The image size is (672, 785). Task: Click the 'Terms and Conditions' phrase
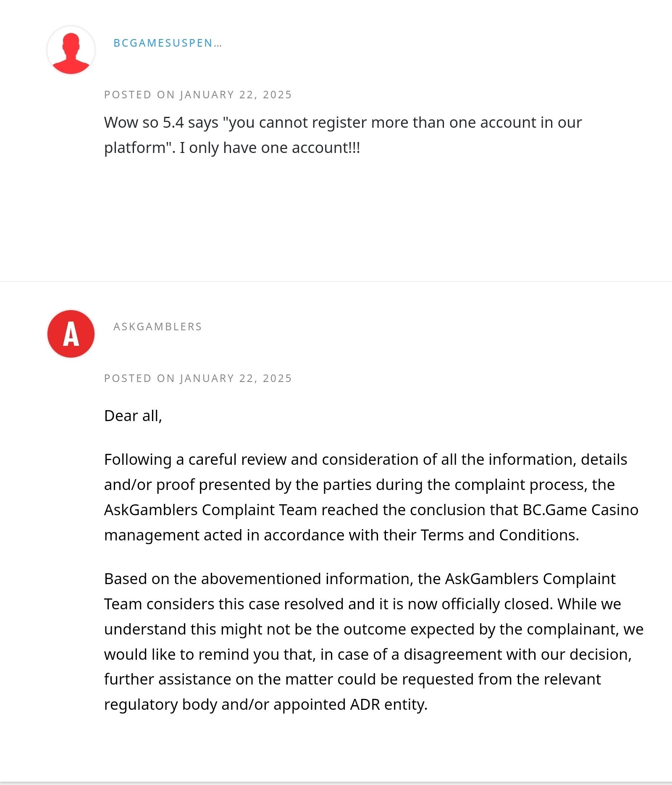499,535
